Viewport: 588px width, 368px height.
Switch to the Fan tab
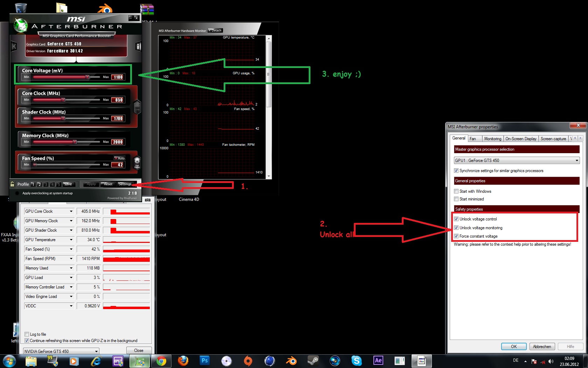coord(475,139)
